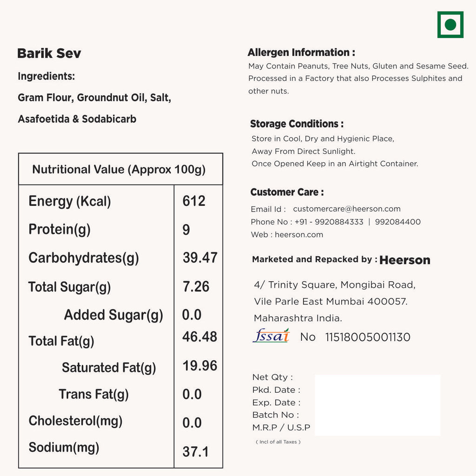Select the Total Fat(g) row label
The height and width of the screenshot is (476, 476).
61,341
